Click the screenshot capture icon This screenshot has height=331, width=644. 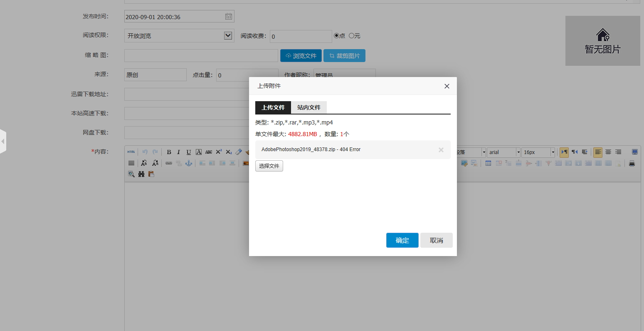tap(464, 163)
